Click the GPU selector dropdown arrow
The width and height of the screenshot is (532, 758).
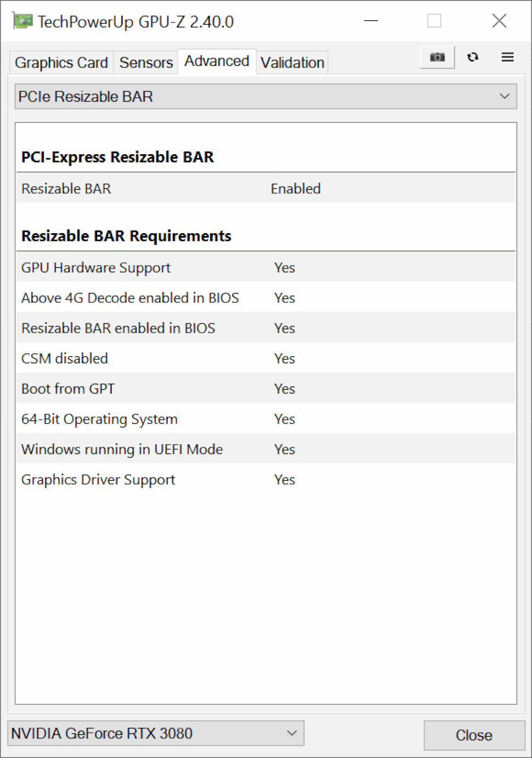[292, 733]
